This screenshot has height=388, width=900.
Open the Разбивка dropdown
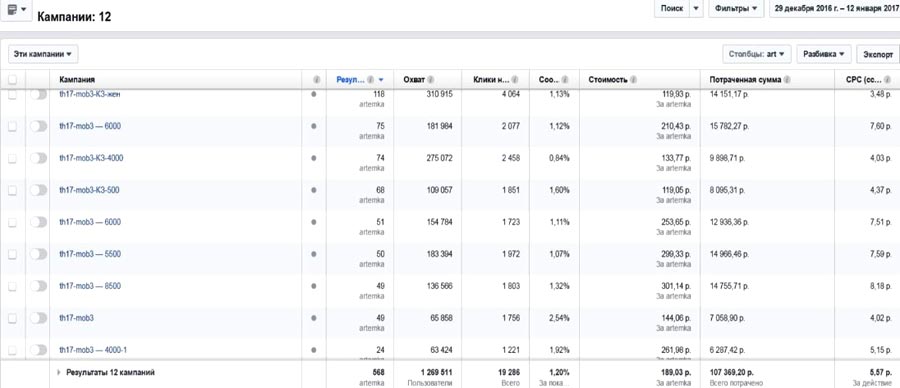pos(824,54)
